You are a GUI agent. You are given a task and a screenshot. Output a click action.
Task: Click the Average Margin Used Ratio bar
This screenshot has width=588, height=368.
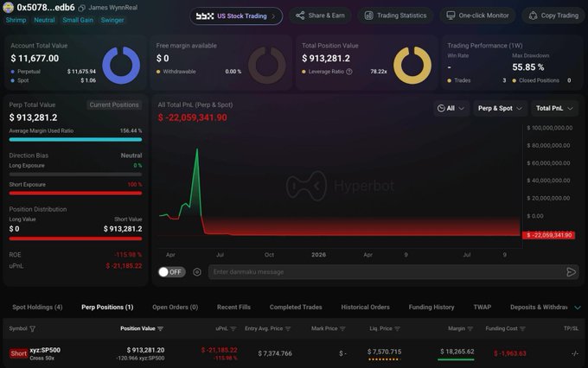tap(75, 139)
